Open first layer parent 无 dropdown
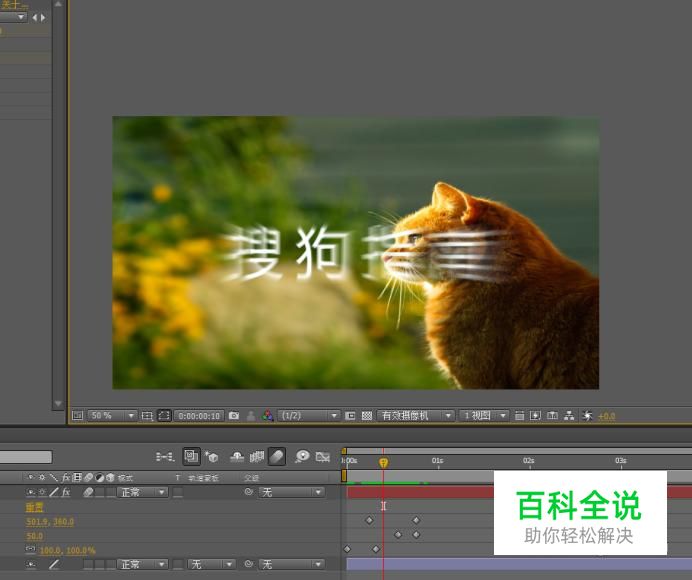692x580 pixels. click(292, 492)
